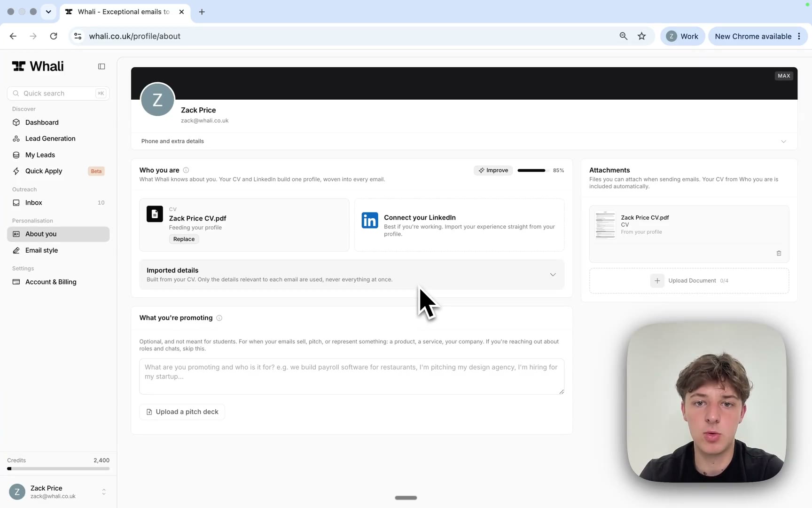Select Quick Apply in the sidebar
This screenshot has width=812, height=508.
click(x=58, y=171)
